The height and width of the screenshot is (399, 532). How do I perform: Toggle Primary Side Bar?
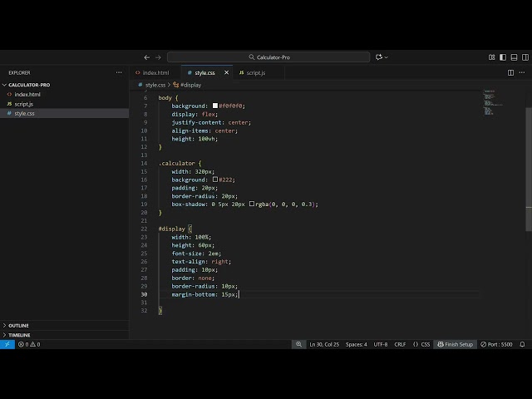pyautogui.click(x=503, y=57)
